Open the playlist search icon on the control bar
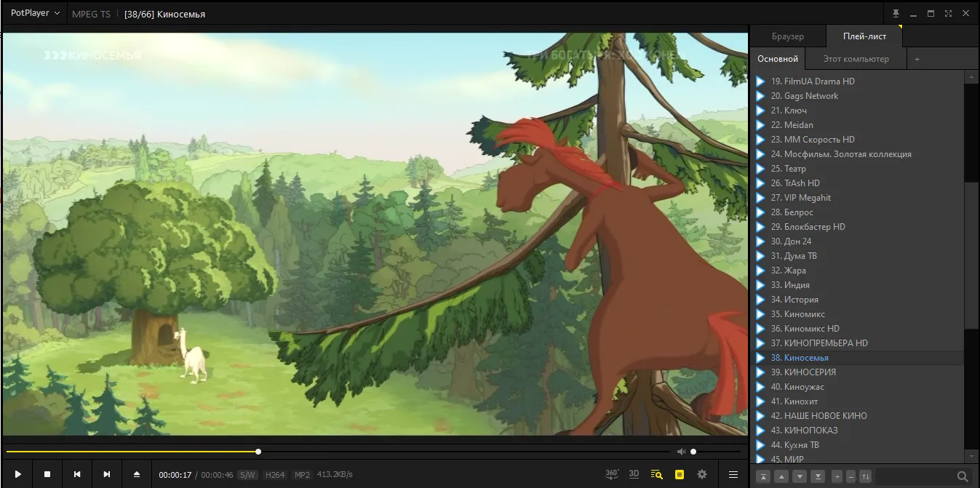 [x=657, y=474]
